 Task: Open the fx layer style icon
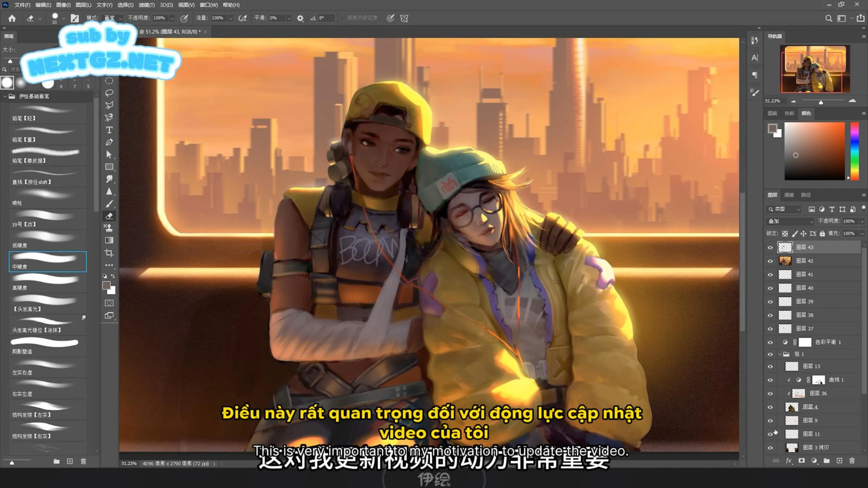(x=788, y=461)
